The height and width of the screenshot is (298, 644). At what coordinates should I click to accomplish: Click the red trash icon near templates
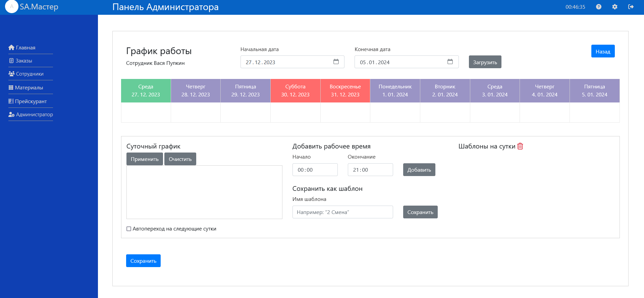(x=520, y=146)
